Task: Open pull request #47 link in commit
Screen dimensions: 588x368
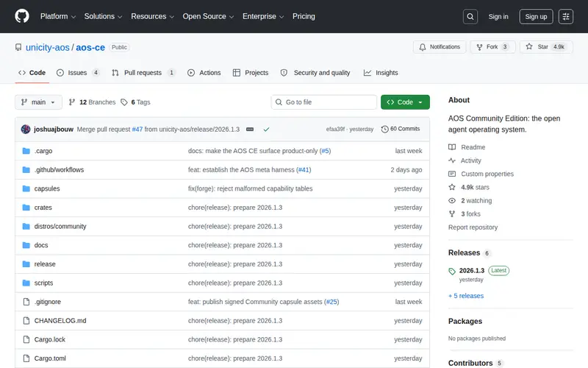Action: tap(137, 130)
